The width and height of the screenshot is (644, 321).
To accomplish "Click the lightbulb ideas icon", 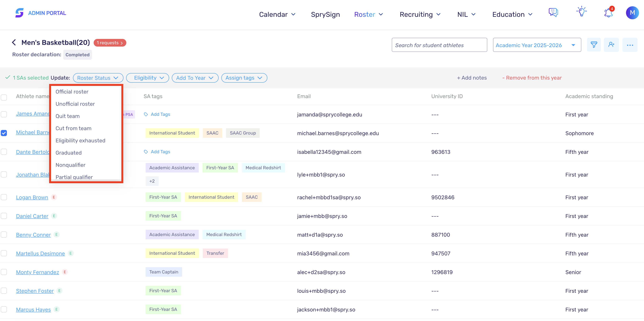I will click(582, 12).
